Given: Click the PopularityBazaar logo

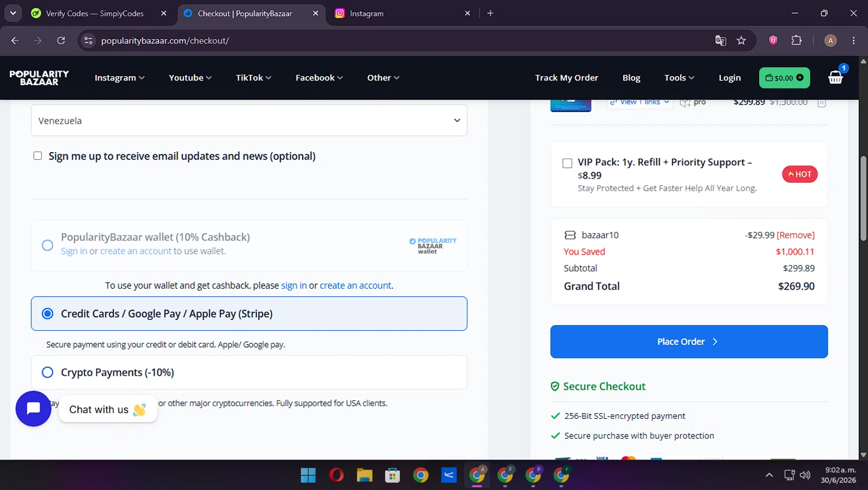Looking at the screenshot, I should click(39, 78).
